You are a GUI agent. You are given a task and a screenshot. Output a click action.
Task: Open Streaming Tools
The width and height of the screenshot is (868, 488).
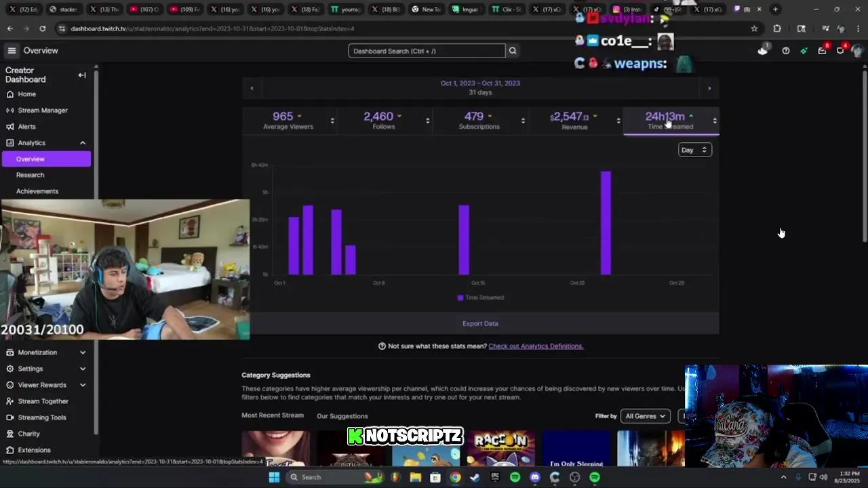pyautogui.click(x=36, y=418)
